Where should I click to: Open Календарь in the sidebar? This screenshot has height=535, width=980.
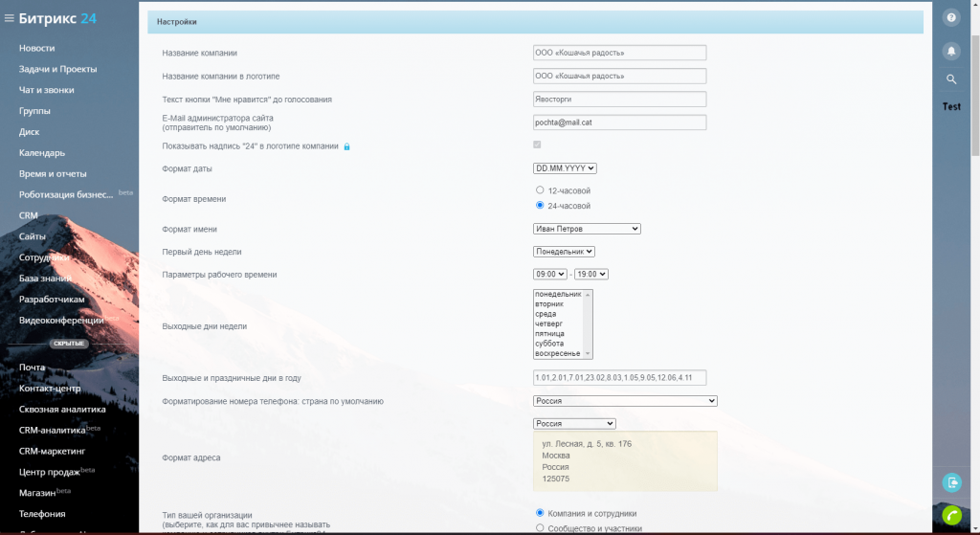(x=42, y=152)
